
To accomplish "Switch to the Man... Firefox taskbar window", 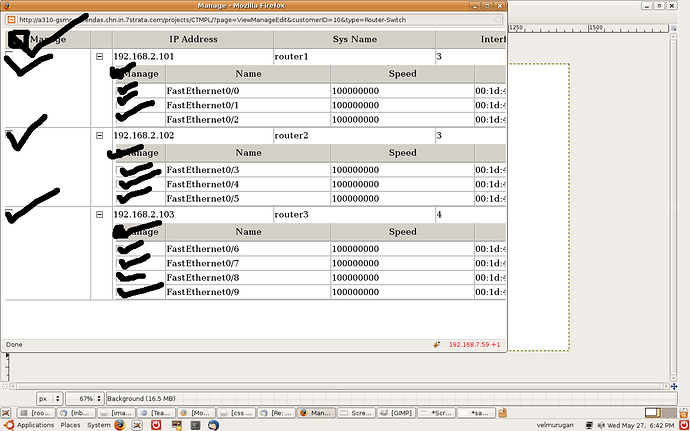I will coord(316,413).
